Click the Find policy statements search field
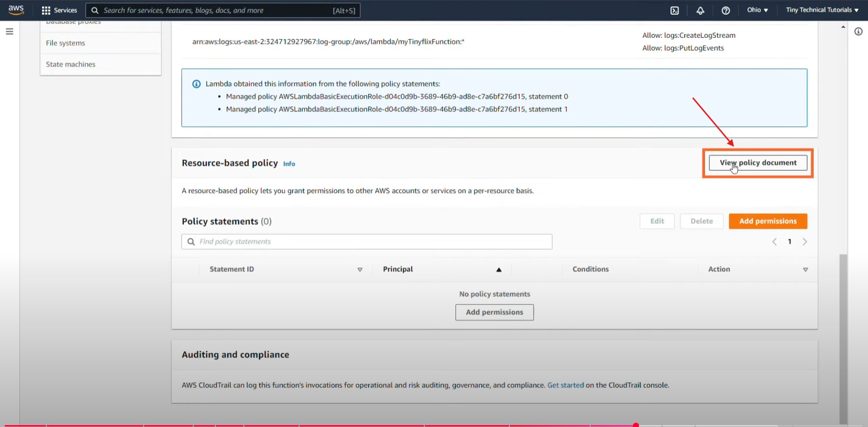868x427 pixels. (367, 242)
